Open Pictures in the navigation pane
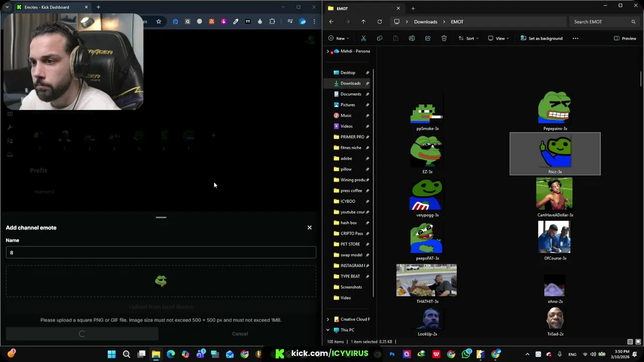Image resolution: width=644 pixels, height=362 pixels. [x=348, y=105]
